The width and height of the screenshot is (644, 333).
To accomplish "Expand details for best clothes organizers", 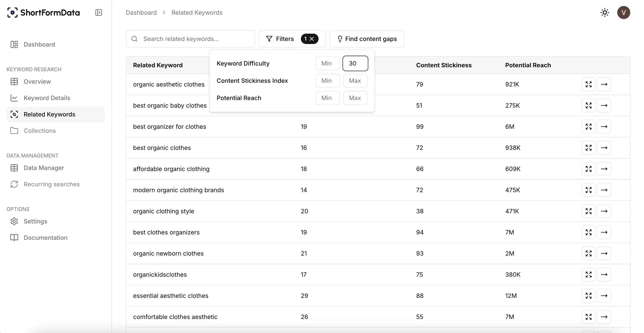I will pyautogui.click(x=588, y=232).
